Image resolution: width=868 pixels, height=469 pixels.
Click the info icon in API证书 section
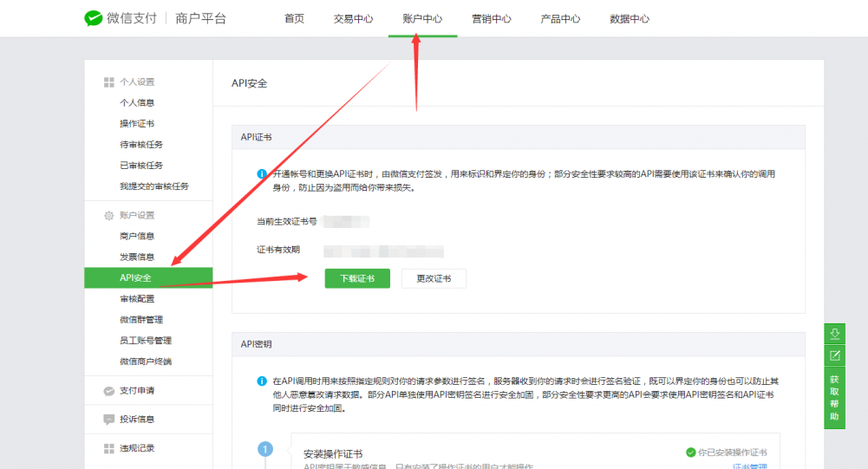coord(262,174)
